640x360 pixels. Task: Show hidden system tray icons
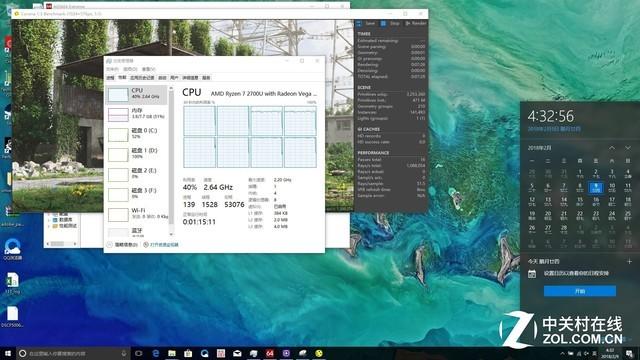(x=562, y=353)
